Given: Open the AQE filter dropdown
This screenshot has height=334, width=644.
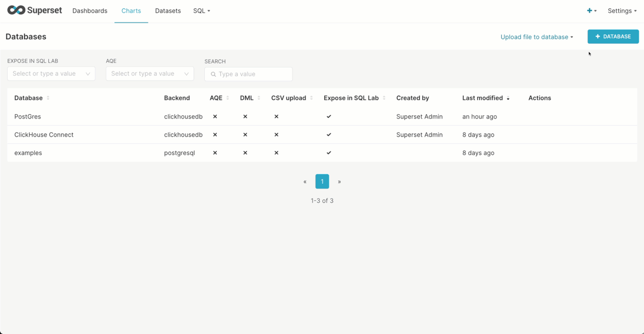Looking at the screenshot, I should point(150,73).
